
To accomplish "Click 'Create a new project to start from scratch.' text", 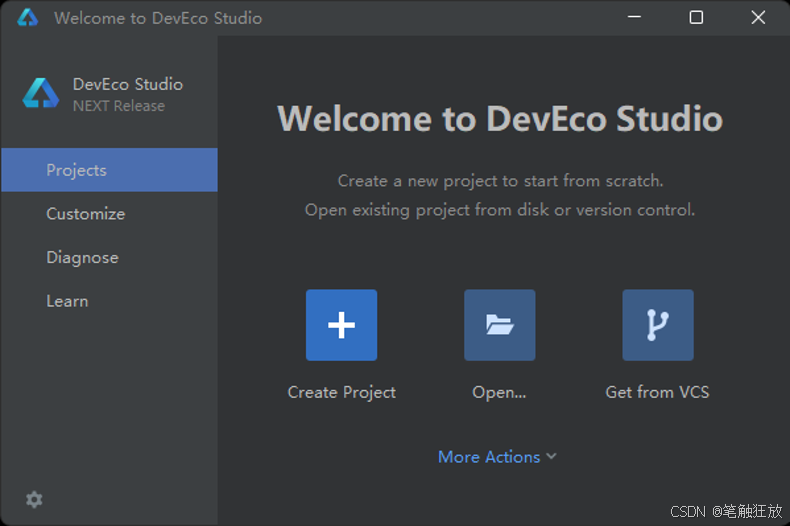I will click(x=500, y=181).
